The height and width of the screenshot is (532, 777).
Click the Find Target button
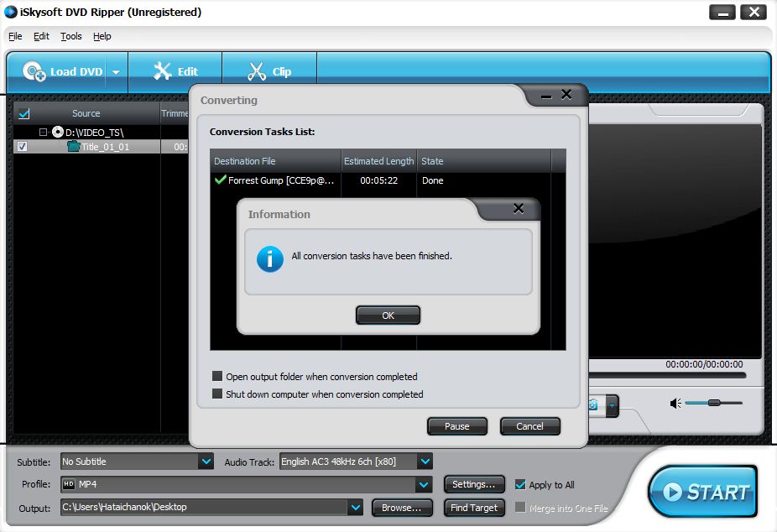(x=474, y=508)
